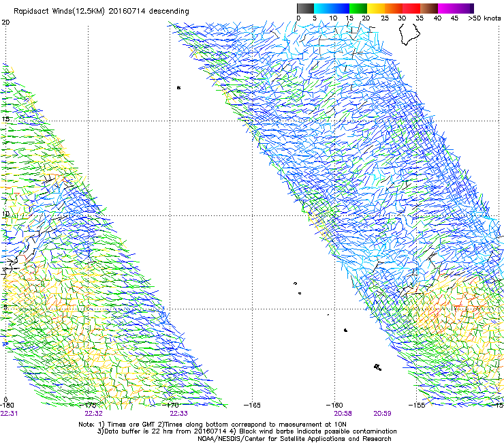
Task: Click the '>50 knots' legend label
Action: point(484,18)
